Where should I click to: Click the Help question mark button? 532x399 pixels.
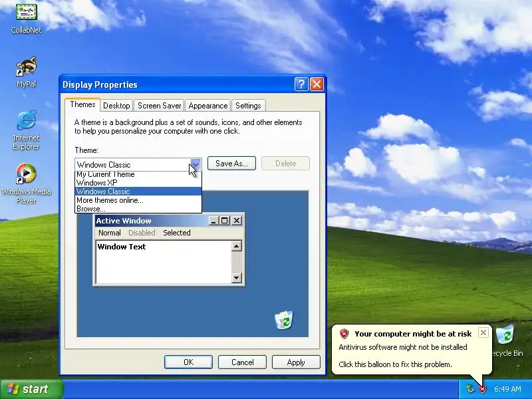[301, 84]
